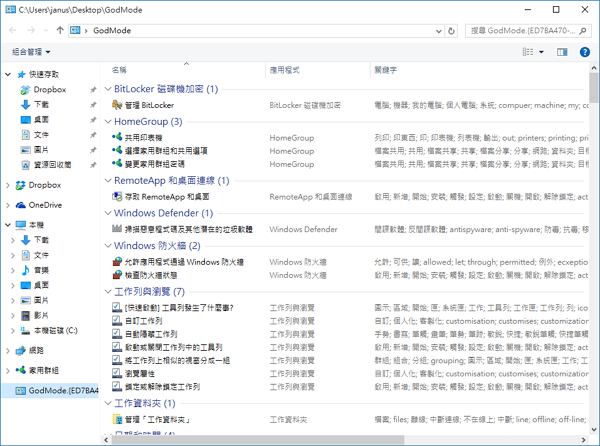
Task: Select the OneDrive cloud icon in the sidebar
Action: pyautogui.click(x=21, y=205)
